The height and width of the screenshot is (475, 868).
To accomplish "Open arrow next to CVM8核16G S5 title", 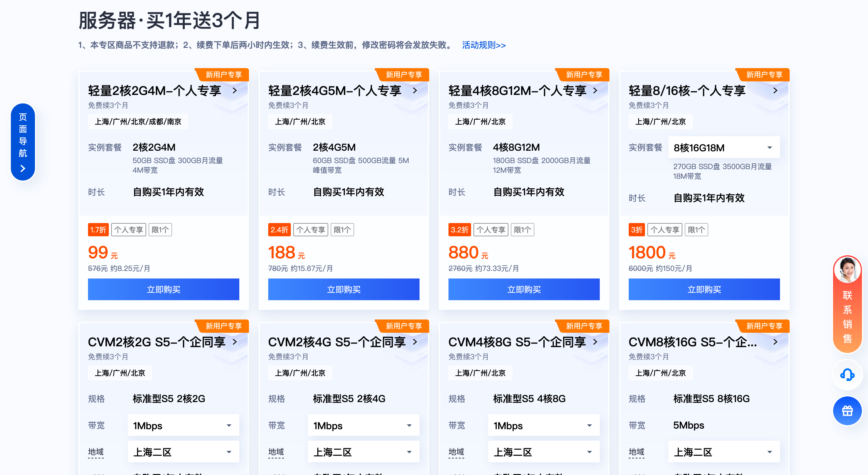I will coord(776,342).
